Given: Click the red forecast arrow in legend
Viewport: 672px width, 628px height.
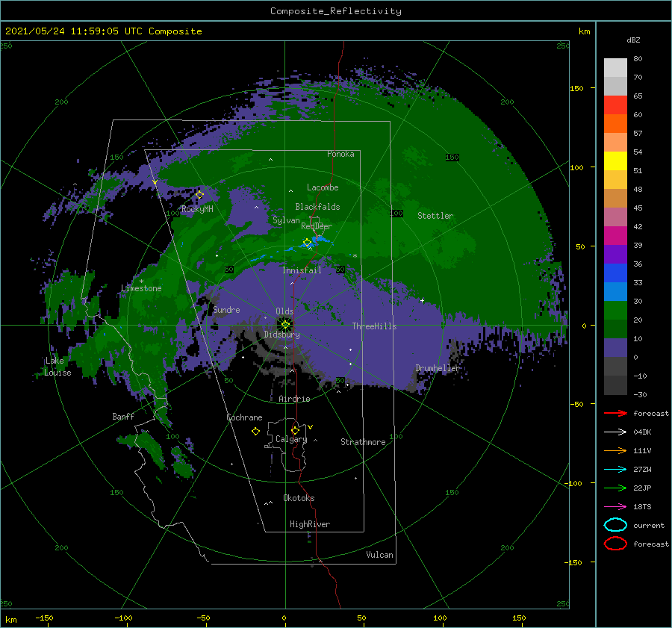Looking at the screenshot, I should click(615, 413).
